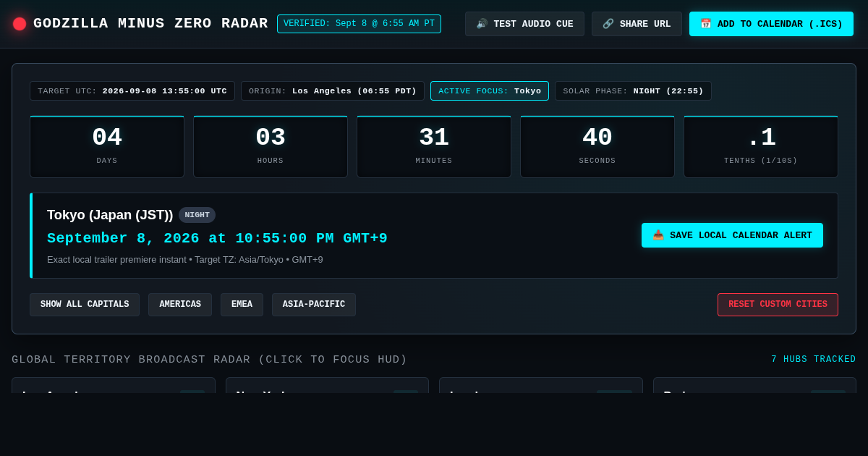Click the inbox icon in Save Local Calendar Alert

pyautogui.click(x=658, y=235)
